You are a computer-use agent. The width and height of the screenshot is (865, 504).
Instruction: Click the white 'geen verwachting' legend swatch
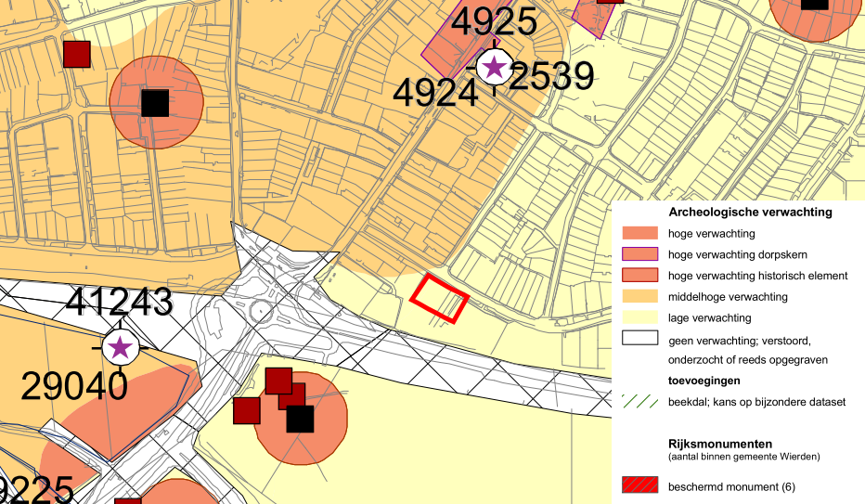pos(639,338)
